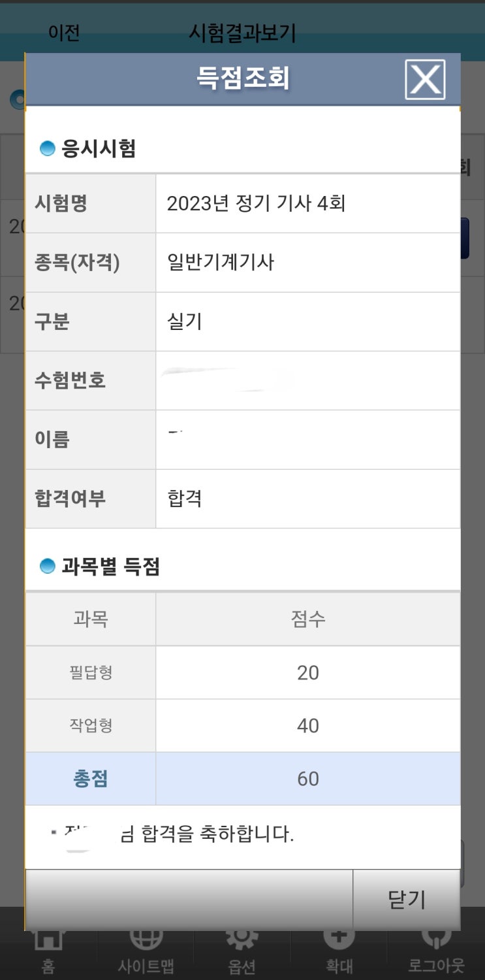The width and height of the screenshot is (485, 980).
Task: Click the 합격 result value
Action: [x=185, y=498]
